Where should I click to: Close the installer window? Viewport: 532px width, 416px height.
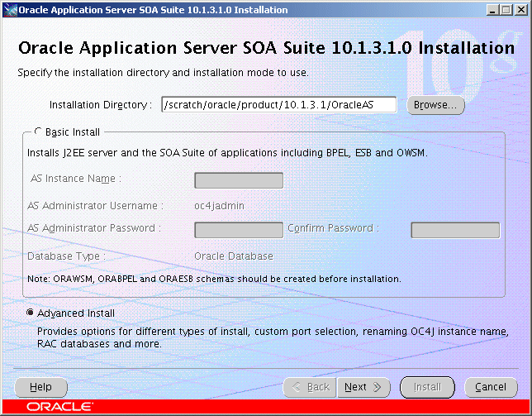(520, 10)
